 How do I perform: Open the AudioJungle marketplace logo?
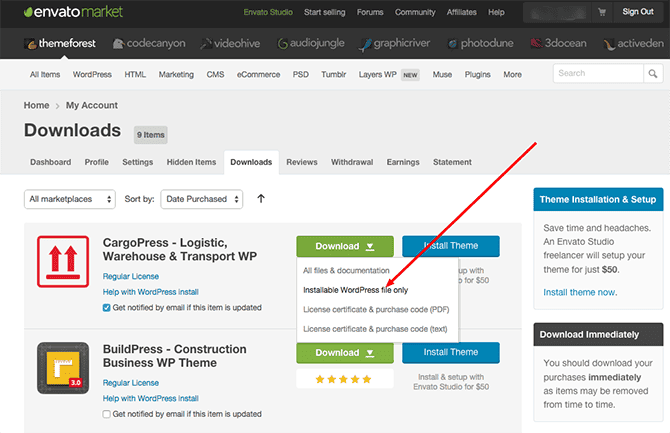[311, 43]
